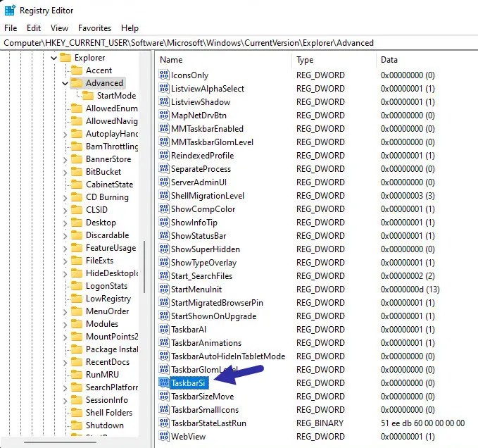Click the ShowCompColor value icon
The height and width of the screenshot is (448, 478).
(164, 209)
